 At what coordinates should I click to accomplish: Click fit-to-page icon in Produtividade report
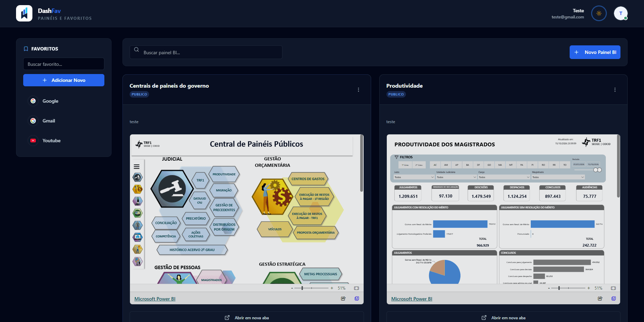pos(613,288)
